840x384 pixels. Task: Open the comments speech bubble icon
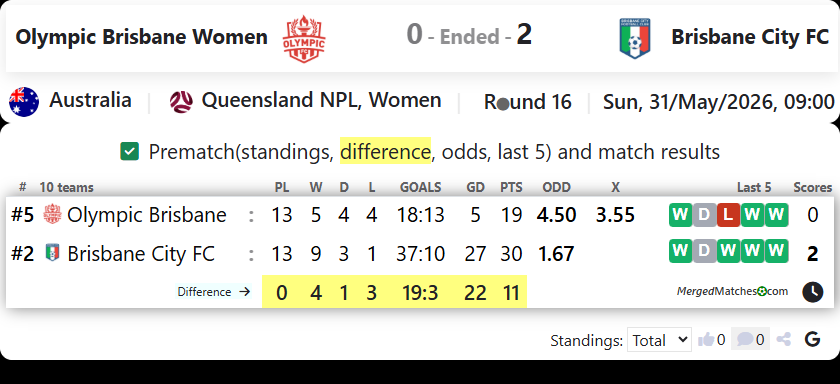745,339
